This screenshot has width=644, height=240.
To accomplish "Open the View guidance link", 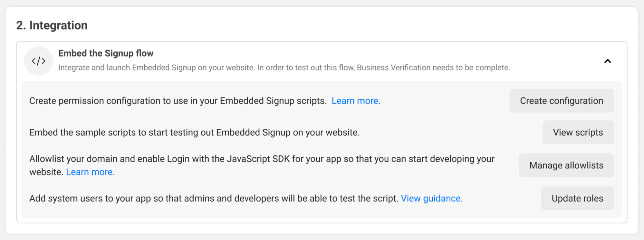I will [x=432, y=198].
